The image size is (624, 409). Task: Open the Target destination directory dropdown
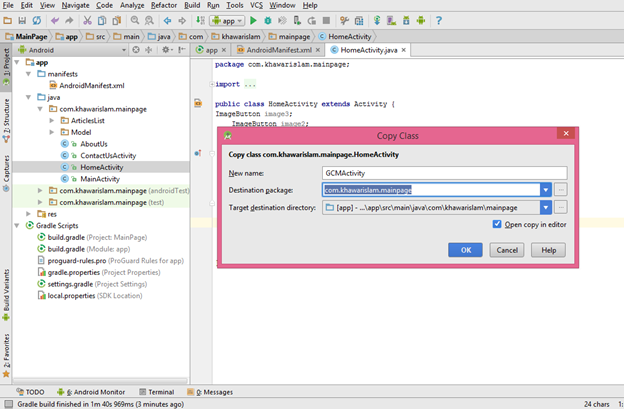pyautogui.click(x=545, y=207)
